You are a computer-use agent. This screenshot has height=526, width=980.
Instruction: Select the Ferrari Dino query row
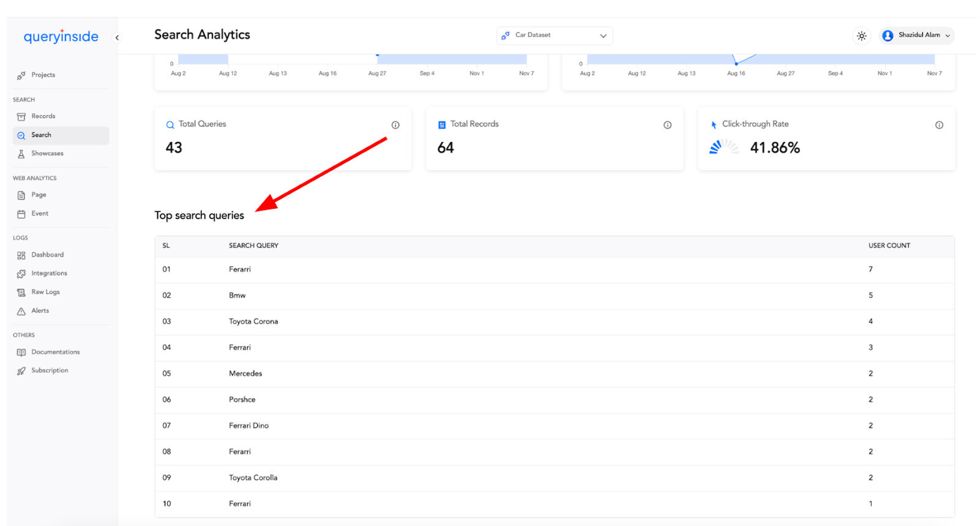click(554, 426)
